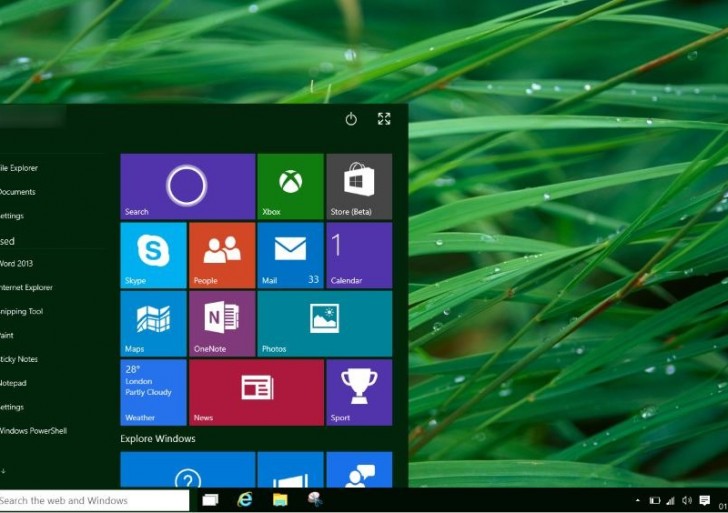This screenshot has width=728, height=513.
Task: Launch Internet Explorer from Start list
Action: click(26, 287)
